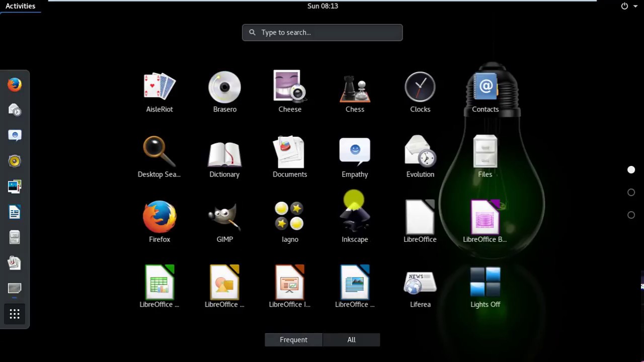This screenshot has width=644, height=362.
Task: Click the Activities button in top bar
Action: pyautogui.click(x=20, y=6)
